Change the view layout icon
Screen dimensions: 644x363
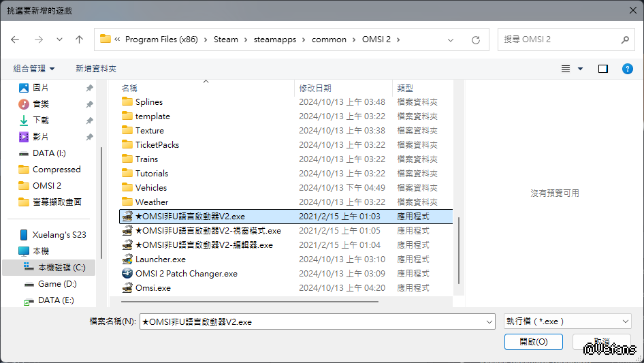(566, 69)
